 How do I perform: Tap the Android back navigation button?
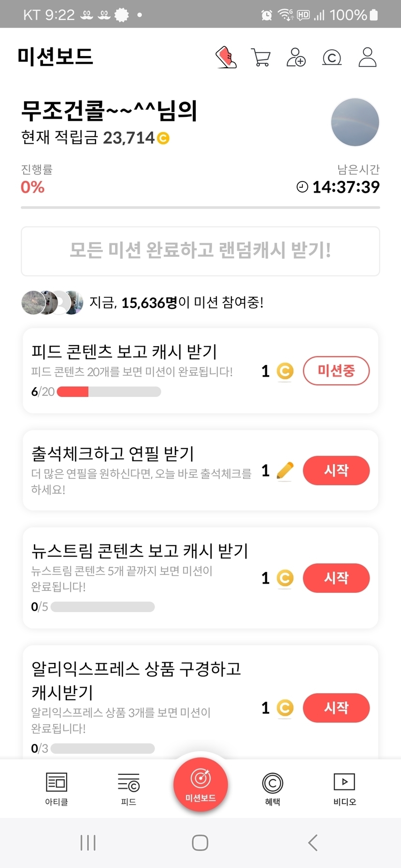[313, 843]
